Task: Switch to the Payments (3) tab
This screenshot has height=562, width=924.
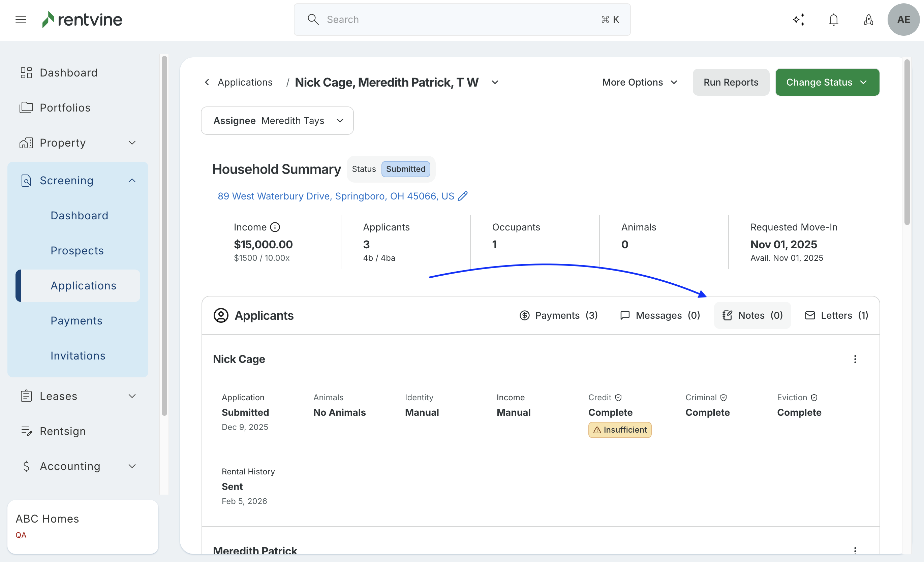Action: click(x=558, y=315)
